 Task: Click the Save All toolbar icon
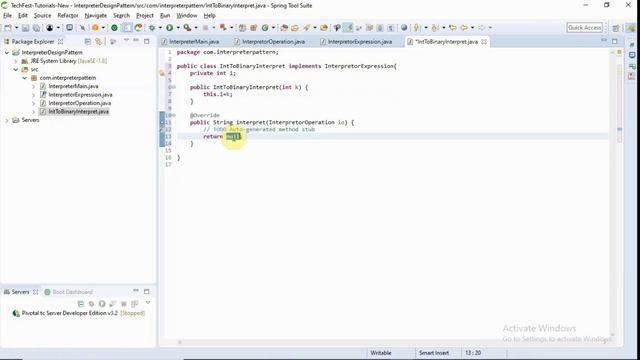[x=36, y=28]
